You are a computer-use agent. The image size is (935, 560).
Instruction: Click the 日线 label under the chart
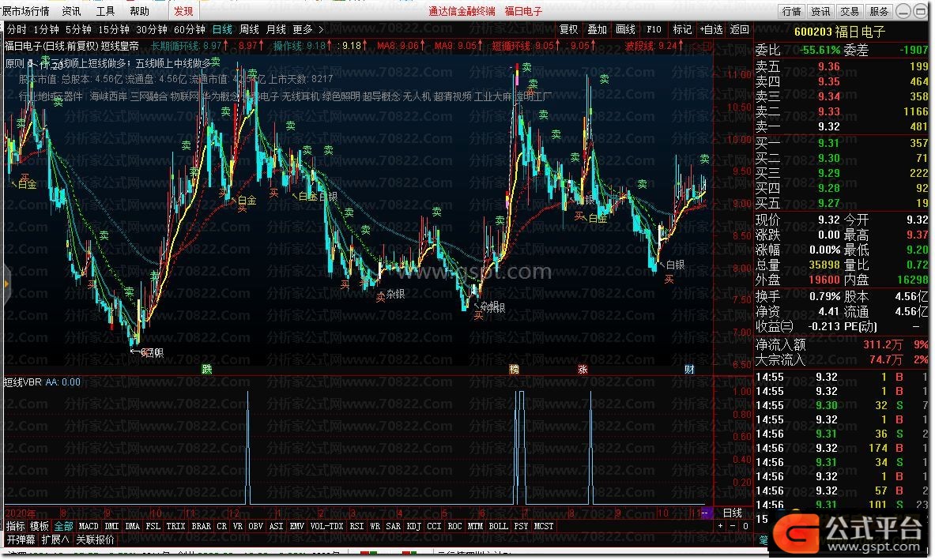tap(732, 513)
